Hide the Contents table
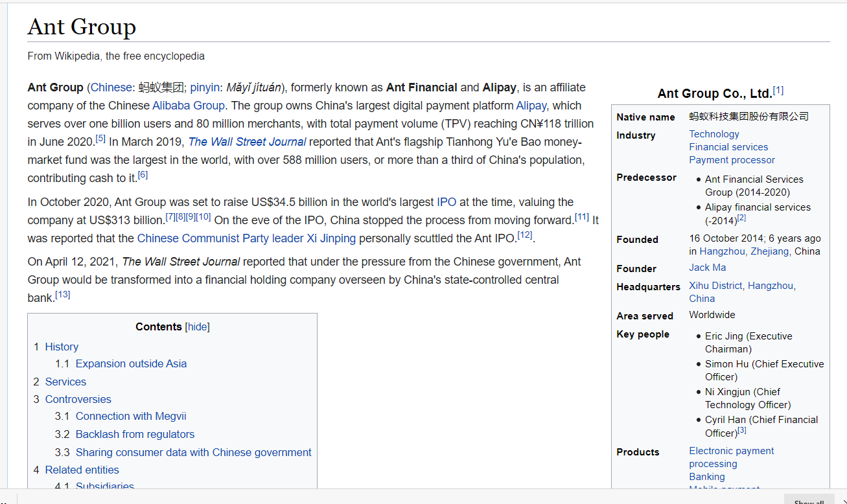The width and height of the screenshot is (847, 504). 198,327
